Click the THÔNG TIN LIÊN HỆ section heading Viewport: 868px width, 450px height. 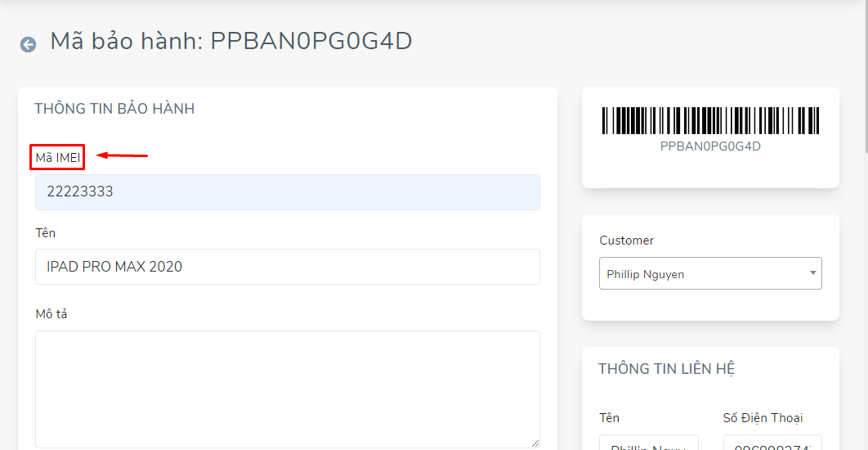[x=666, y=368]
